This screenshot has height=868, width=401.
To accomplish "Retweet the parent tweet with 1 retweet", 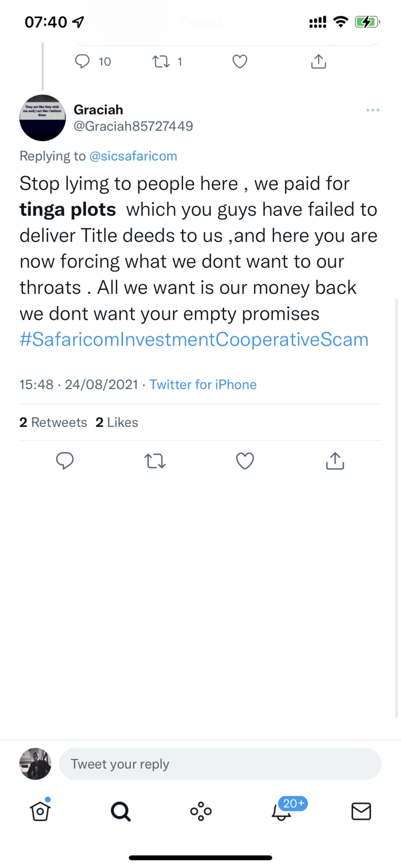I will click(x=161, y=61).
